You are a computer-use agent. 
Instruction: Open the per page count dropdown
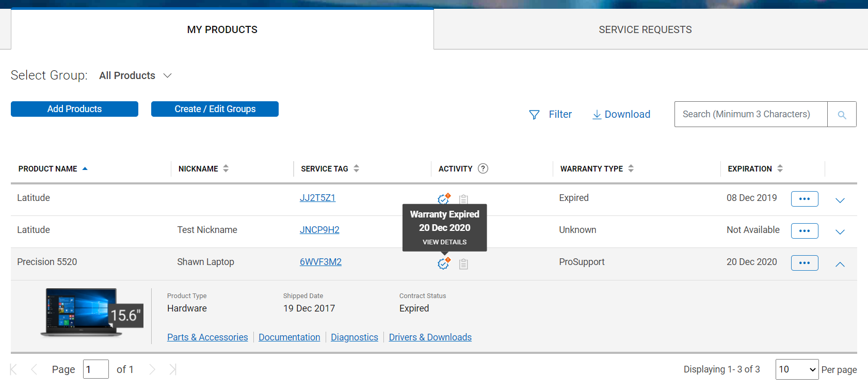(797, 369)
